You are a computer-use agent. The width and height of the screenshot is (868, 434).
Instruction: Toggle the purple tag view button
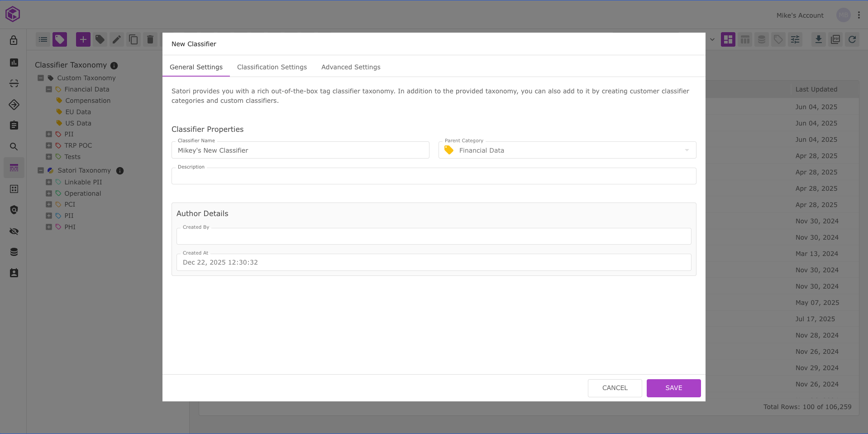pyautogui.click(x=60, y=40)
